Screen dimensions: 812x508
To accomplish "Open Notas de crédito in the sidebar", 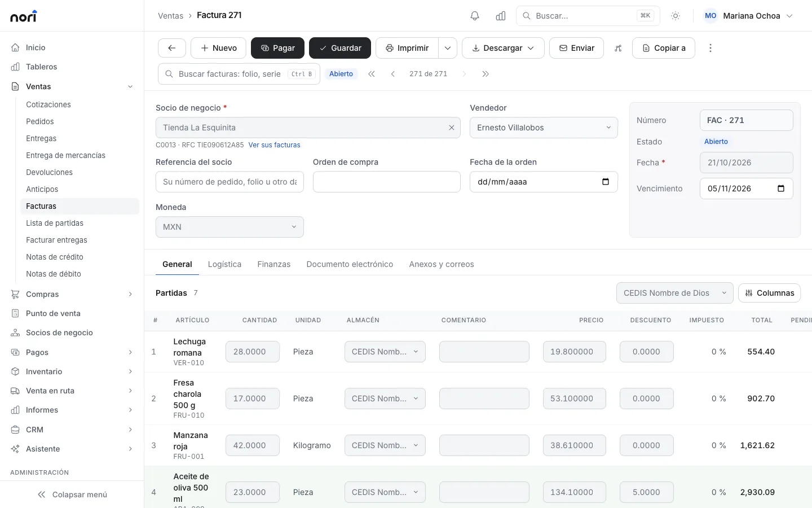I will [x=80, y=257].
